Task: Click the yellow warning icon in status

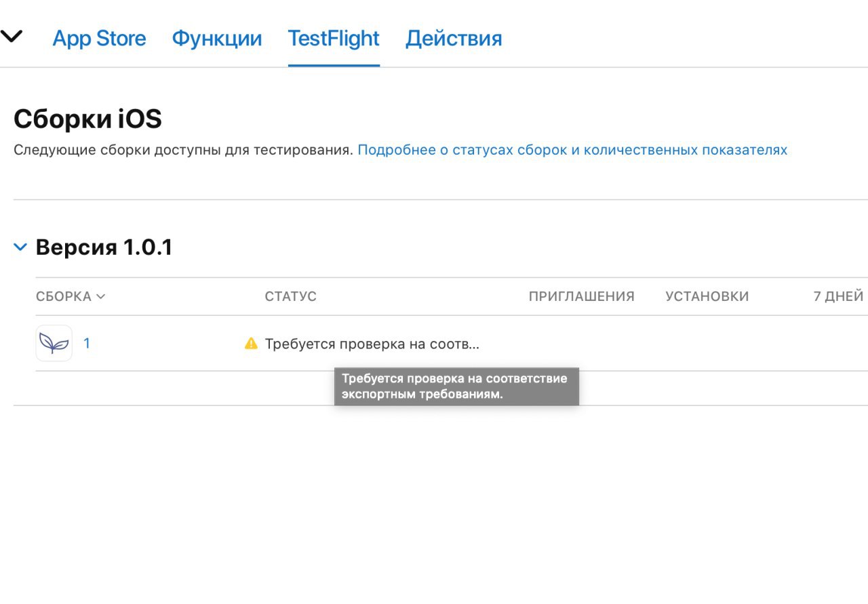Action: (x=251, y=343)
